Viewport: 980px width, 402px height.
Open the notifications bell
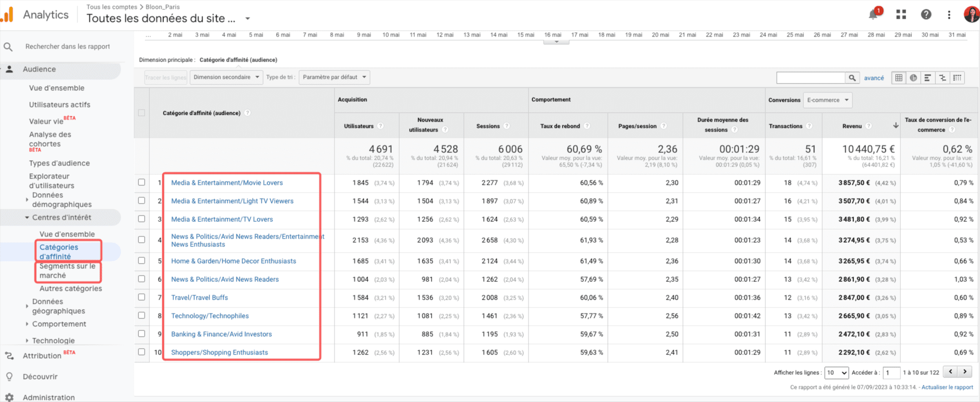(x=873, y=15)
